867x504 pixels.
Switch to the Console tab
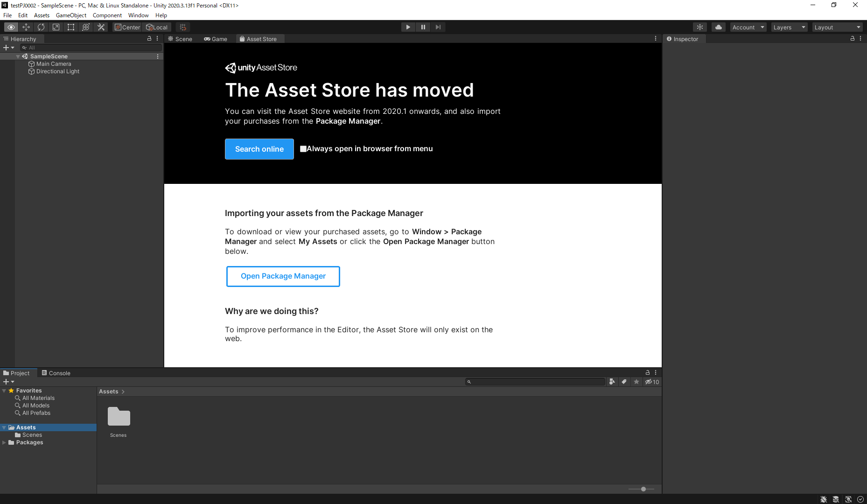56,373
